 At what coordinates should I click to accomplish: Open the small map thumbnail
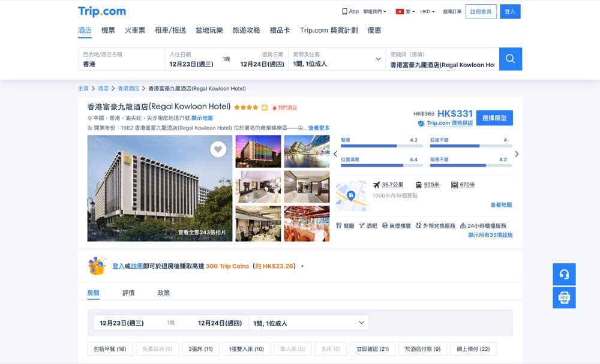tap(351, 195)
